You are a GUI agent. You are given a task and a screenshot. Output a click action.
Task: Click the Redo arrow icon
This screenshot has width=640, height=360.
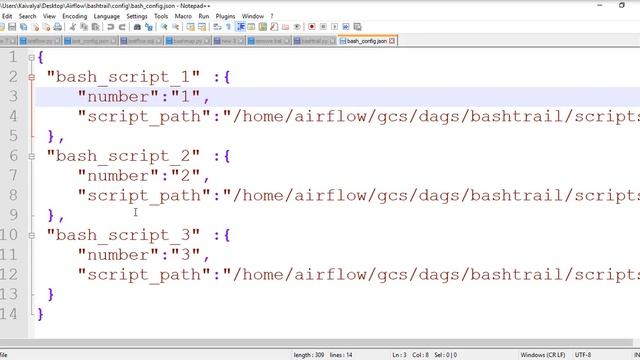(122, 27)
